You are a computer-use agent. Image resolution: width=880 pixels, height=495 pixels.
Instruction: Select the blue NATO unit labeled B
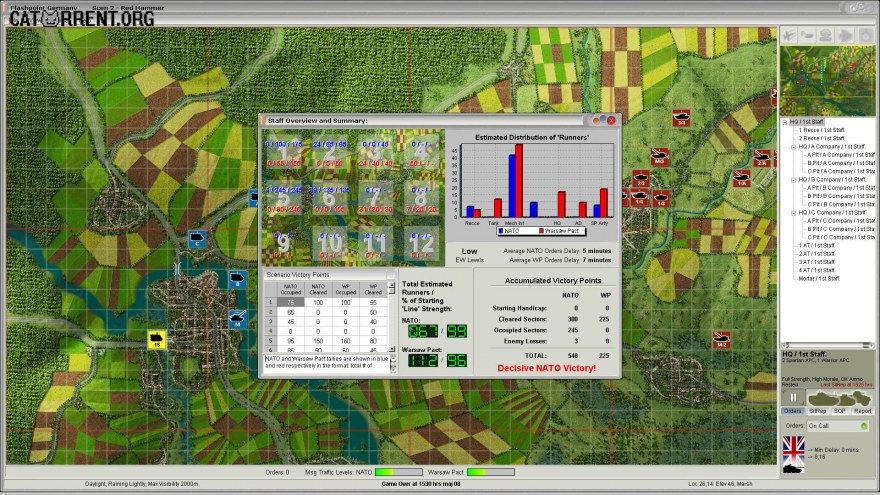[237, 279]
